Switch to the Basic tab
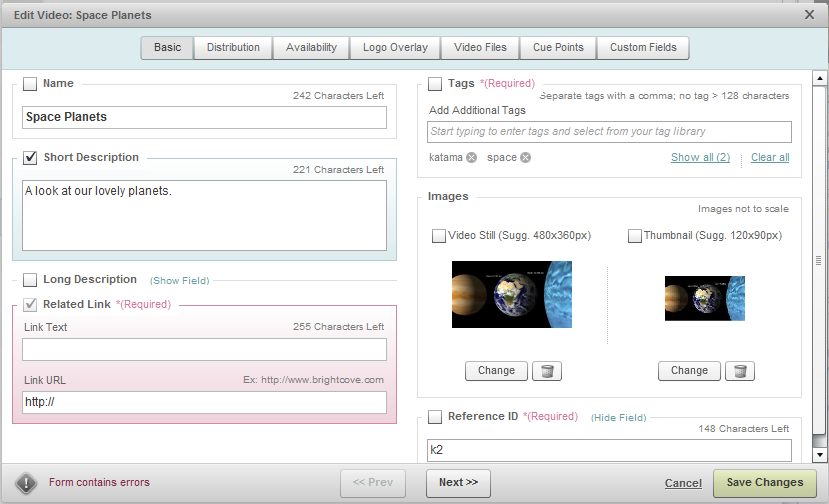Screen dimensions: 829x504 coord(167,48)
